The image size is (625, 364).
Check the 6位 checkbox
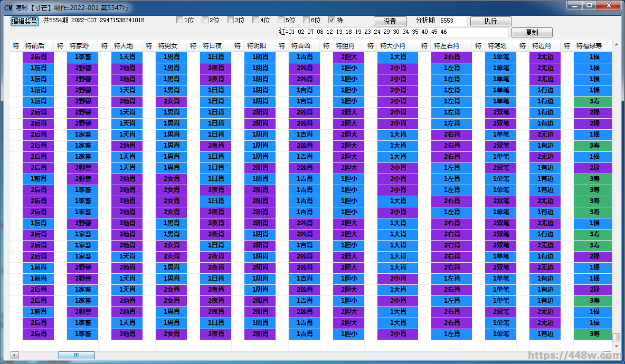click(x=306, y=21)
